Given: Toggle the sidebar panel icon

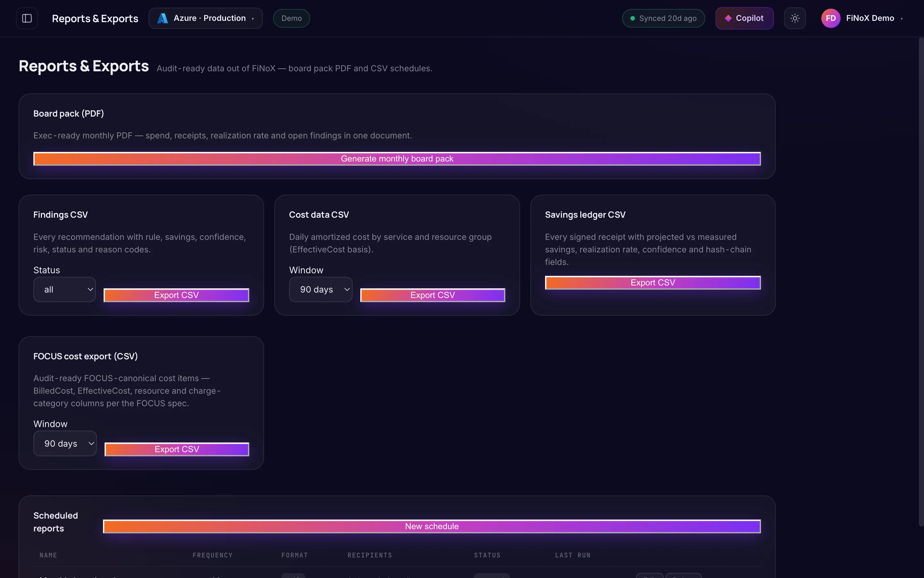Looking at the screenshot, I should [27, 18].
